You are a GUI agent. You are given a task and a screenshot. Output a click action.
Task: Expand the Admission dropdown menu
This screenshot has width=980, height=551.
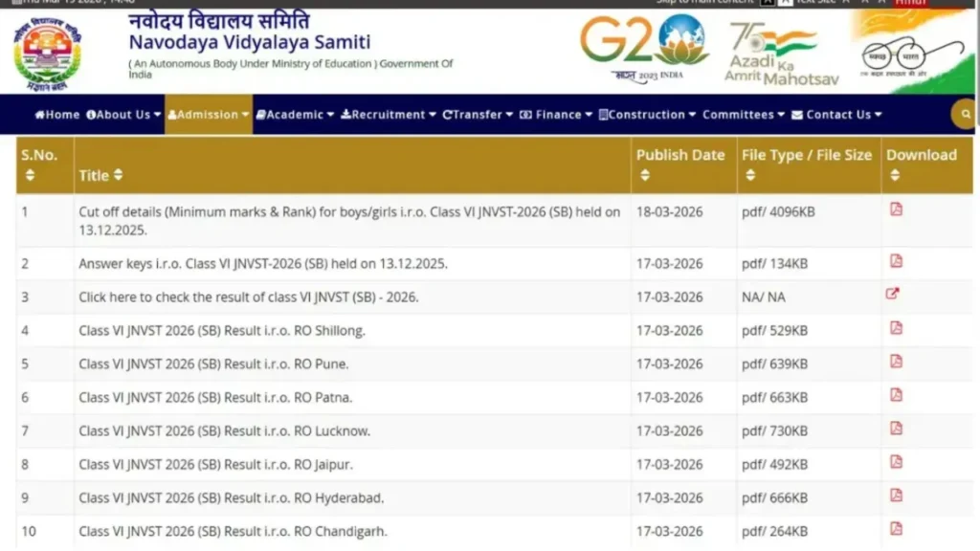click(x=208, y=115)
